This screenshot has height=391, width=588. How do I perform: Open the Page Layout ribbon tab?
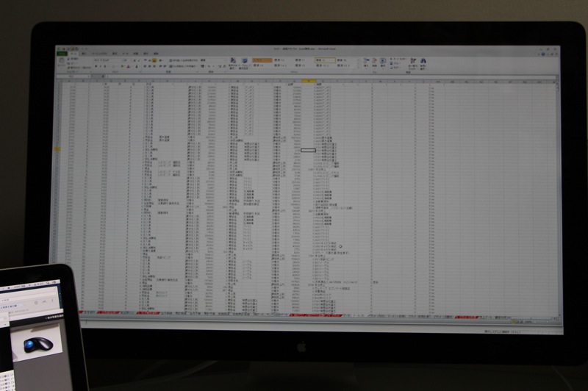[99, 54]
